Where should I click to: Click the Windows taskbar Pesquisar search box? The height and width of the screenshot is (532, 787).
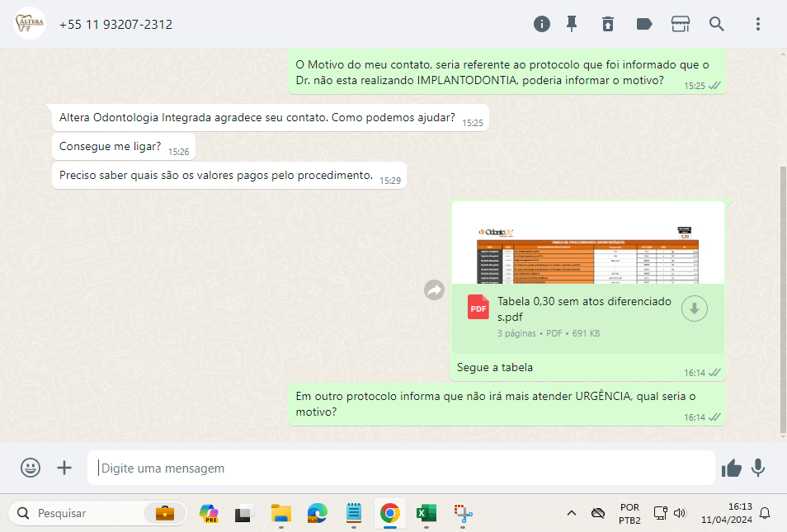[98, 513]
